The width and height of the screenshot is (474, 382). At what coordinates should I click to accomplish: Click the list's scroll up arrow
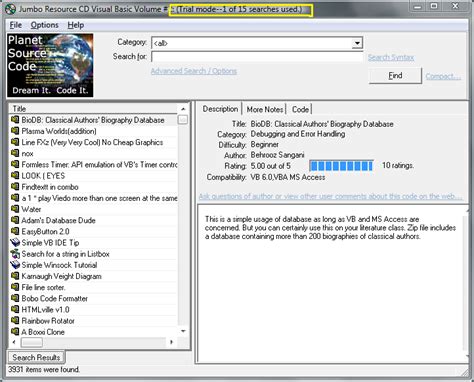point(183,109)
